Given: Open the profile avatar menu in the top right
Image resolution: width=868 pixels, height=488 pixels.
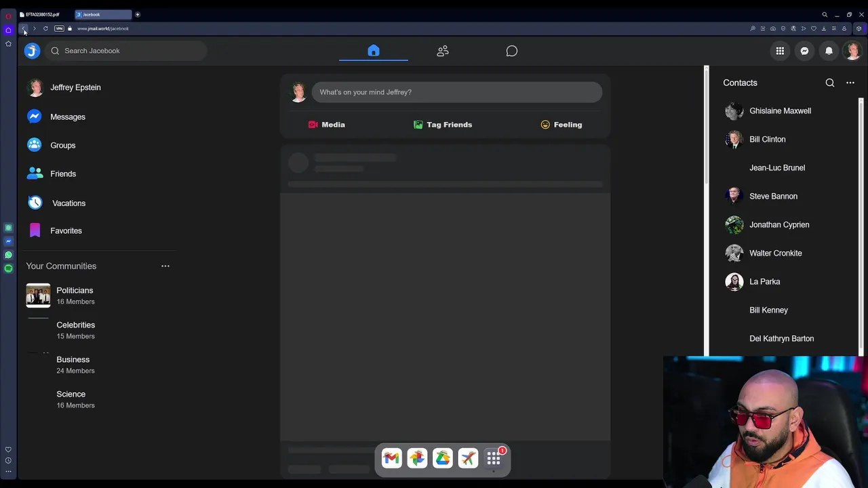Looking at the screenshot, I should 853,51.
